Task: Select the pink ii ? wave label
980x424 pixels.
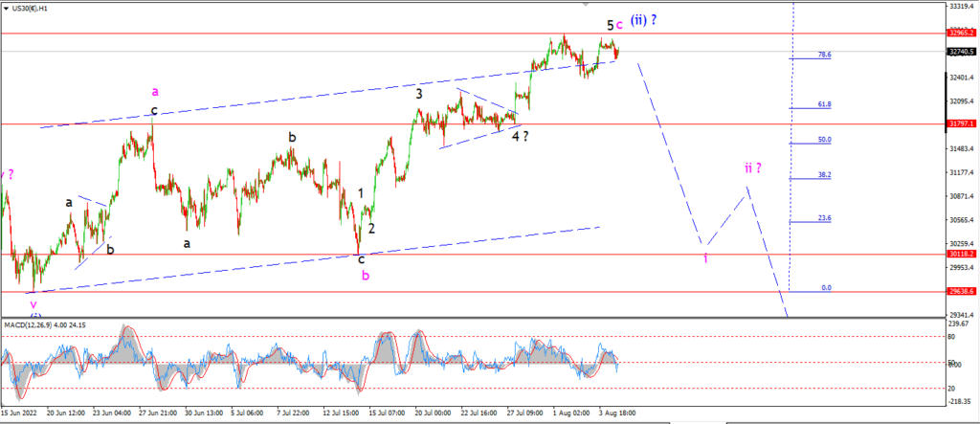Action: click(x=752, y=167)
